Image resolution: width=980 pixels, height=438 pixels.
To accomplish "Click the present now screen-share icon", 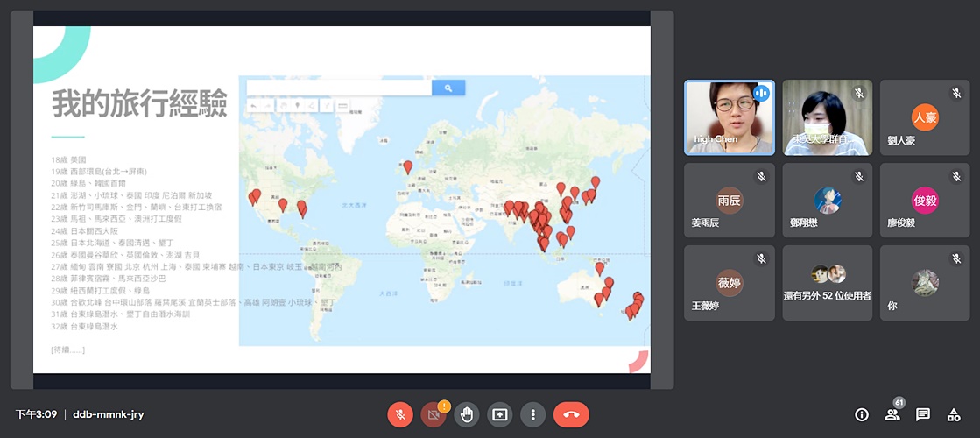I will [500, 414].
